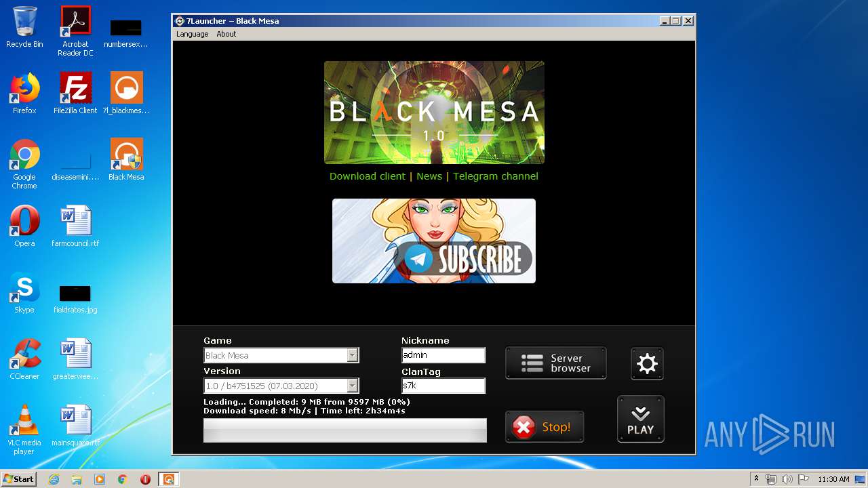Select the 7l_blackmesa desktop icon
The height and width of the screenshot is (488, 868).
point(126,93)
